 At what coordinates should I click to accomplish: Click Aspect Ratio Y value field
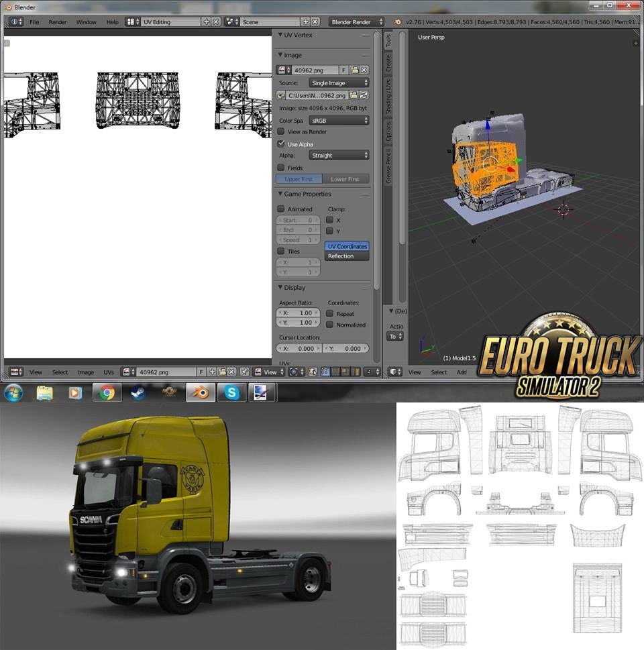tap(298, 323)
